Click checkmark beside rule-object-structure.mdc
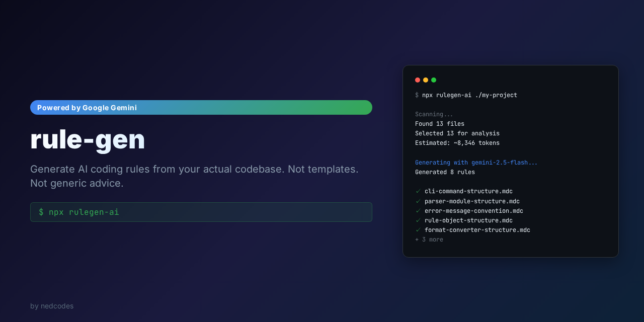The height and width of the screenshot is (322, 644). click(418, 220)
